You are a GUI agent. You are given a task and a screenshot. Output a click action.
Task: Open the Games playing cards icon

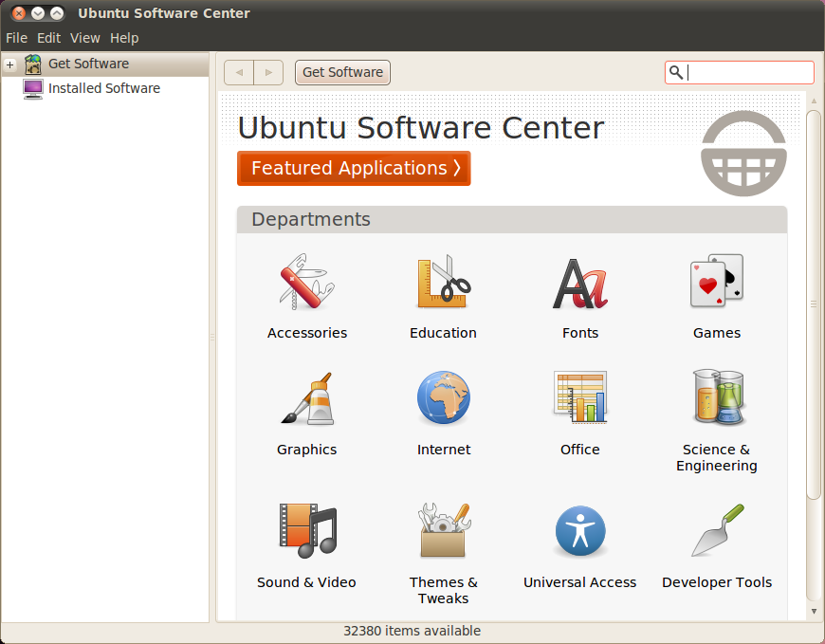(717, 281)
